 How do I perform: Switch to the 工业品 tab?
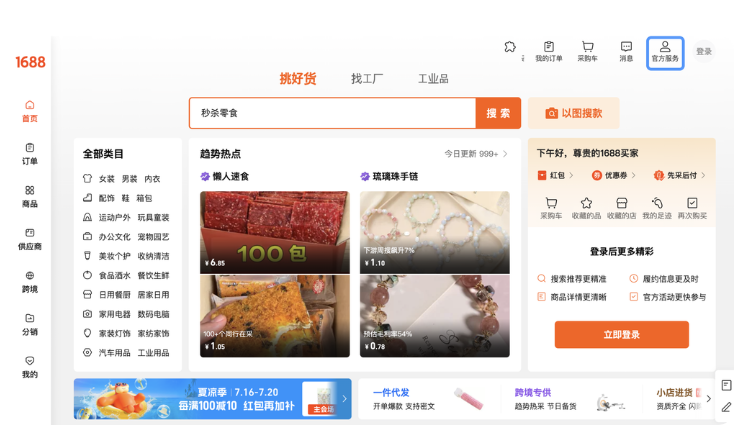[x=433, y=79]
